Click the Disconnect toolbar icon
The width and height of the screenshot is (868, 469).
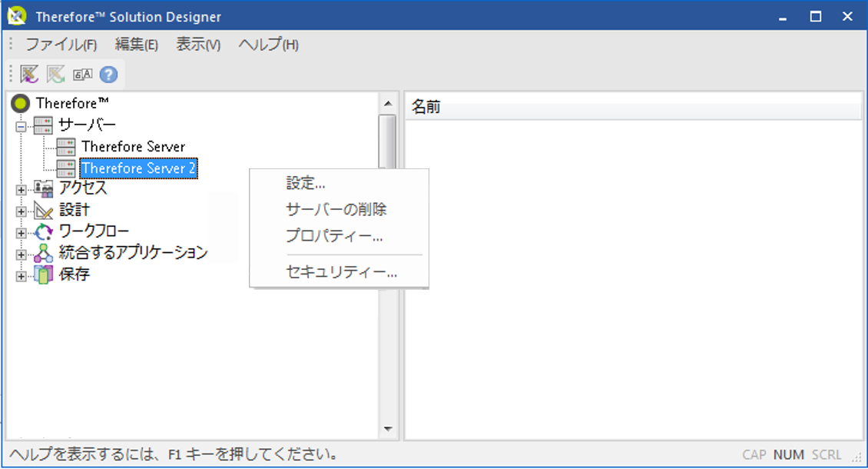tap(56, 75)
